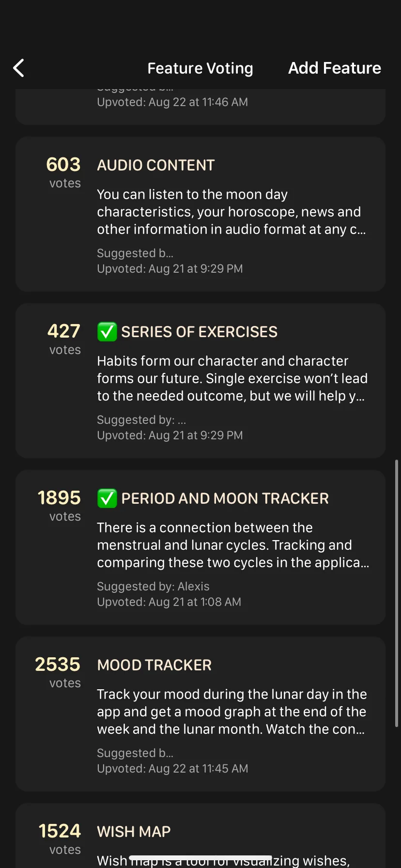Open the PERIOD AND MOON TRACKER title
This screenshot has height=868, width=401.
[x=225, y=498]
